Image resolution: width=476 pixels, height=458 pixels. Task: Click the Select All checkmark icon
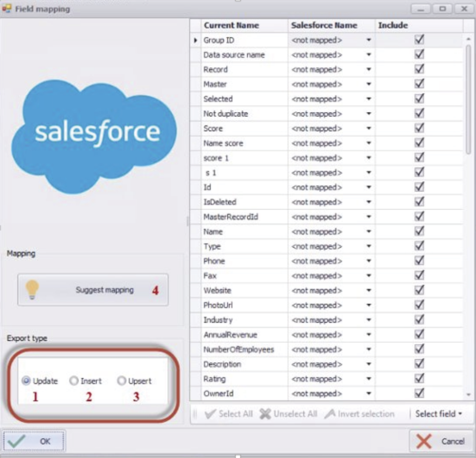pyautogui.click(x=211, y=414)
